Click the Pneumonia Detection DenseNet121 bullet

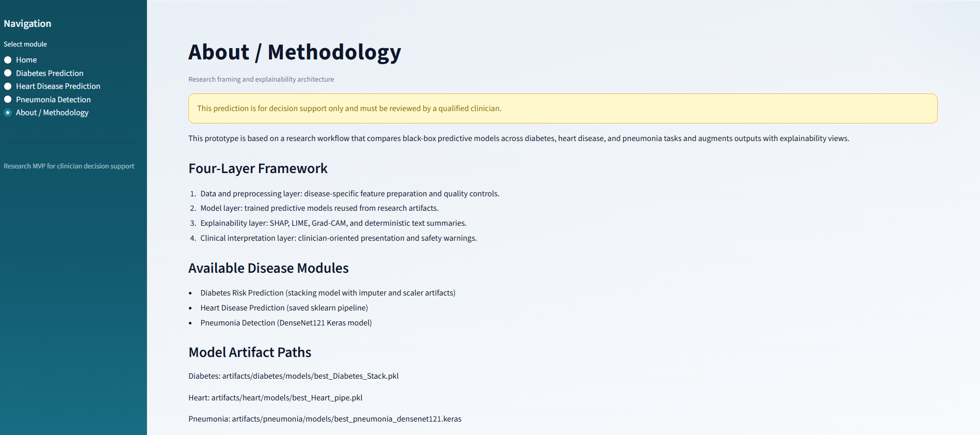point(286,323)
